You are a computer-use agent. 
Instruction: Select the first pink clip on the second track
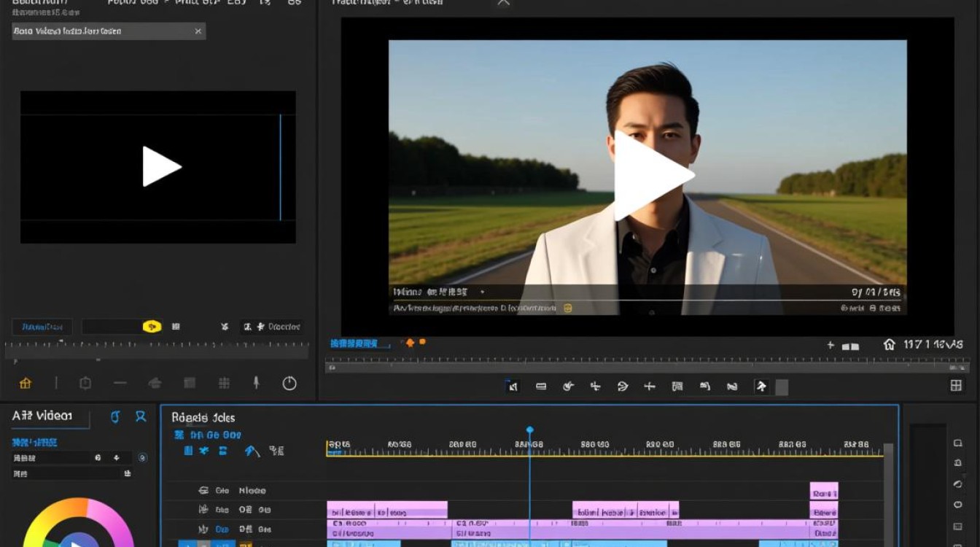click(387, 510)
